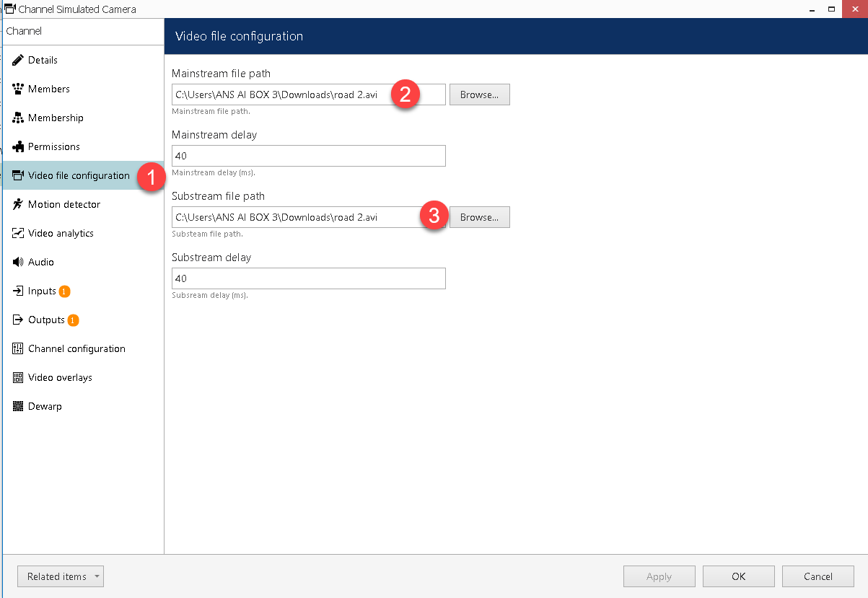Select Channel configuration in sidebar
Image resolution: width=868 pixels, height=598 pixels.
(x=76, y=348)
